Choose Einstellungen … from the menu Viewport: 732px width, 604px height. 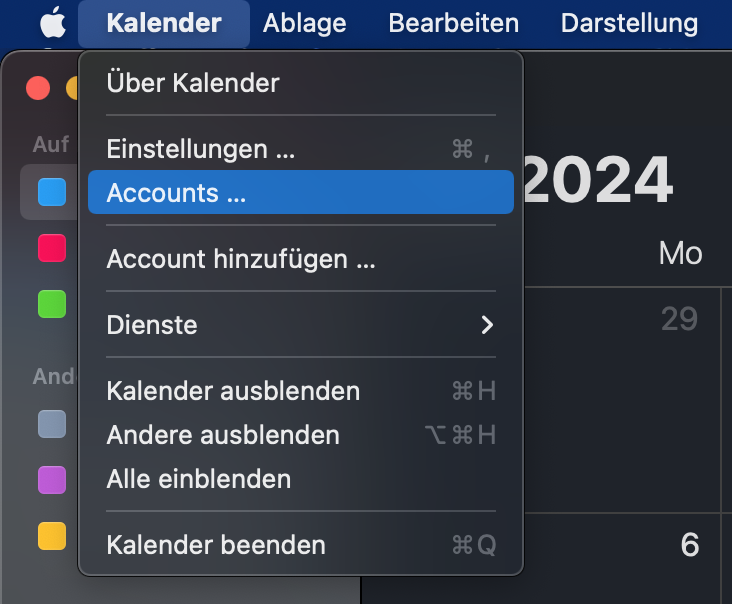click(301, 149)
